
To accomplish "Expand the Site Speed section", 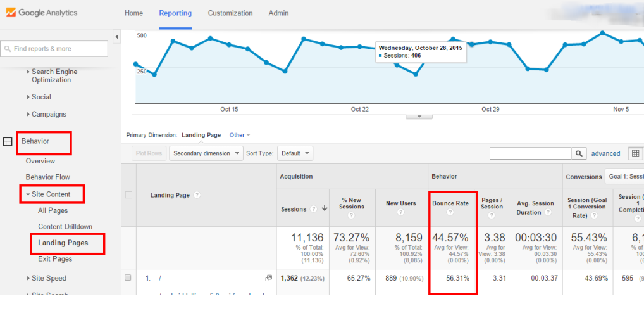I will 46,279.
